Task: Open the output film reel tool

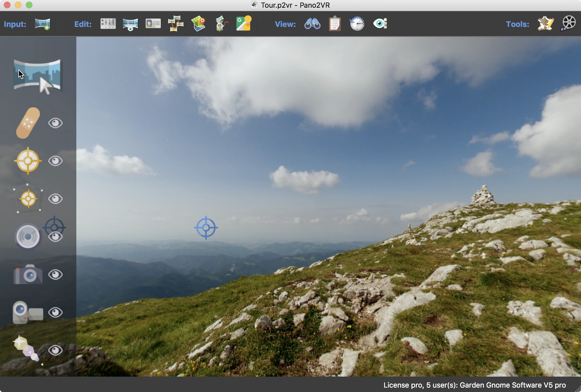Action: point(569,23)
